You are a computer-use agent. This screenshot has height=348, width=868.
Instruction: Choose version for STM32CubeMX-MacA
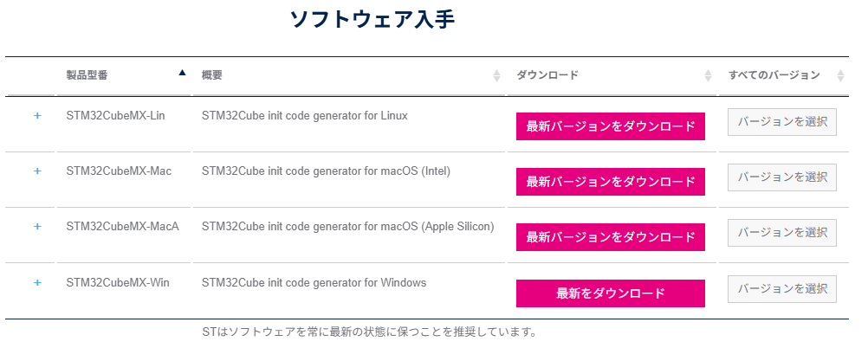tap(782, 233)
